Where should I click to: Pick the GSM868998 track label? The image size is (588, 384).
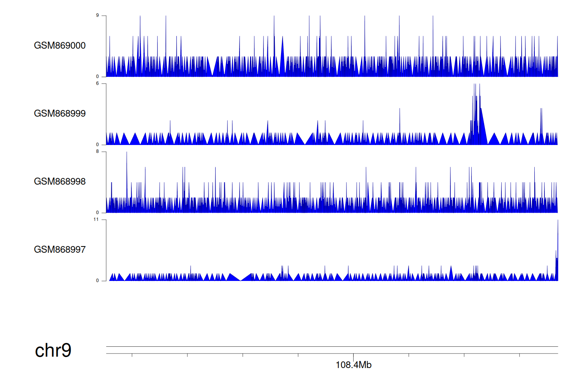coord(60,181)
